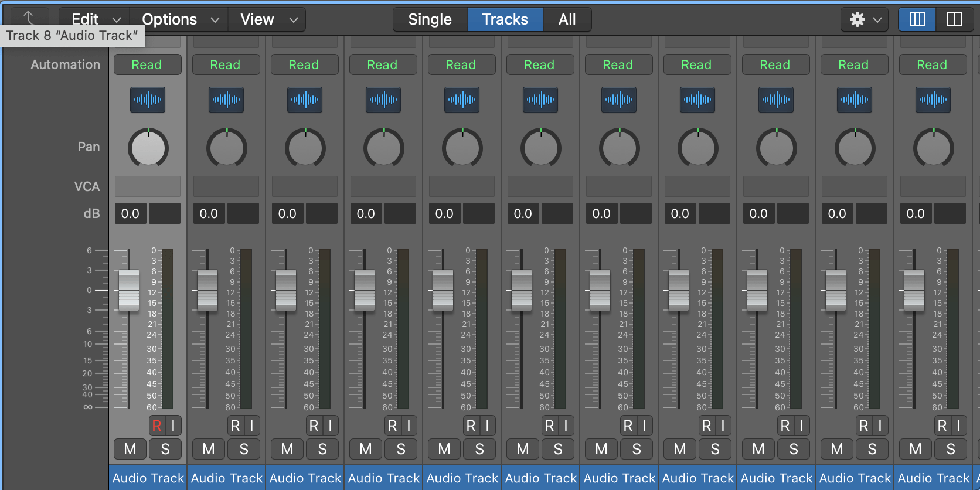Switch the mixer to Single view
The image size is (980, 490).
430,19
